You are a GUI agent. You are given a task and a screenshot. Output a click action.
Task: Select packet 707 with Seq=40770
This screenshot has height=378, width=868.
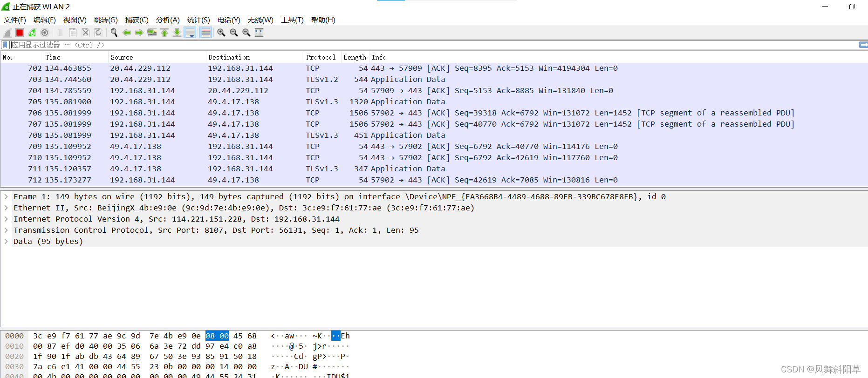point(434,124)
